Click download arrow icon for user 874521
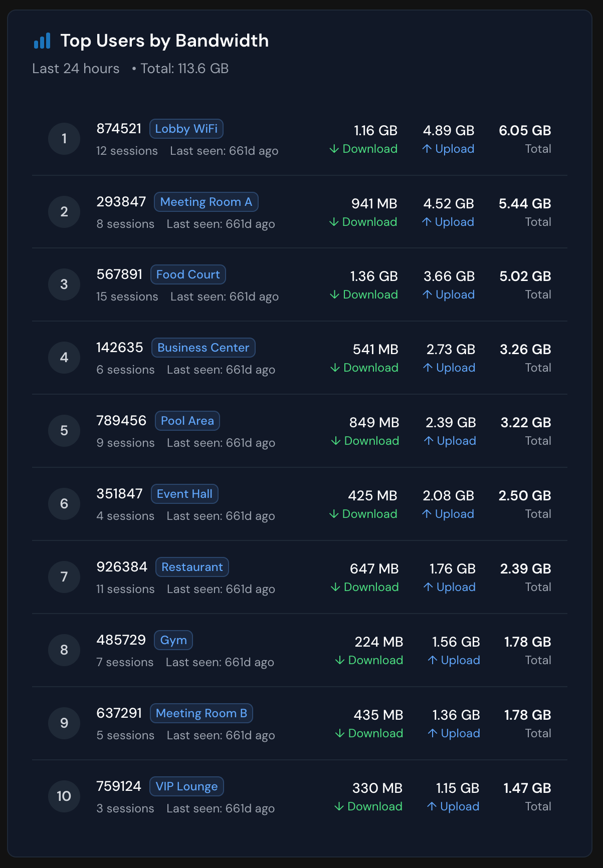603x868 pixels. (x=334, y=149)
